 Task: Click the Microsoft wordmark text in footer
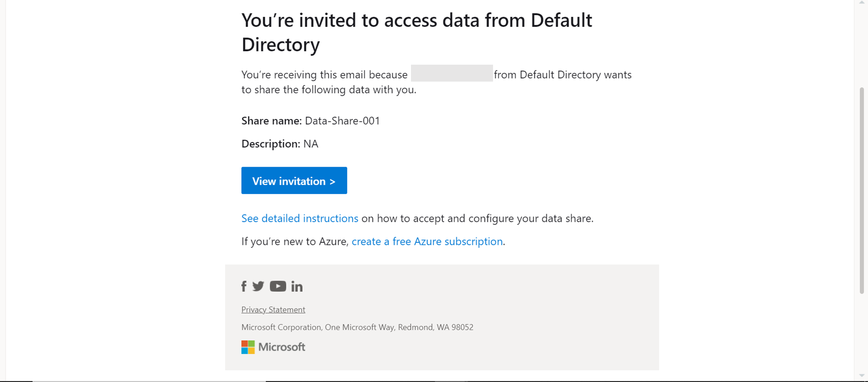point(282,347)
